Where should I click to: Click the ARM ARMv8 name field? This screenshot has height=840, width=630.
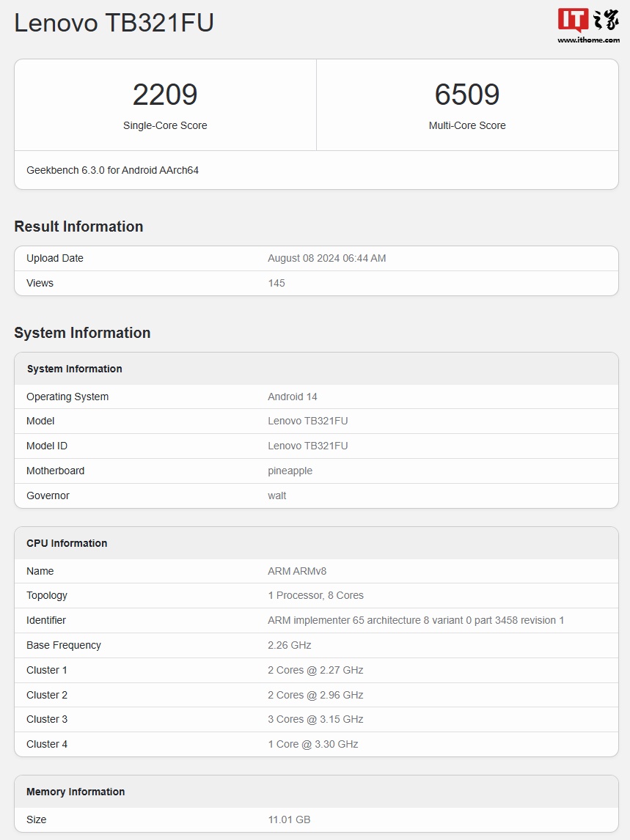(x=294, y=571)
